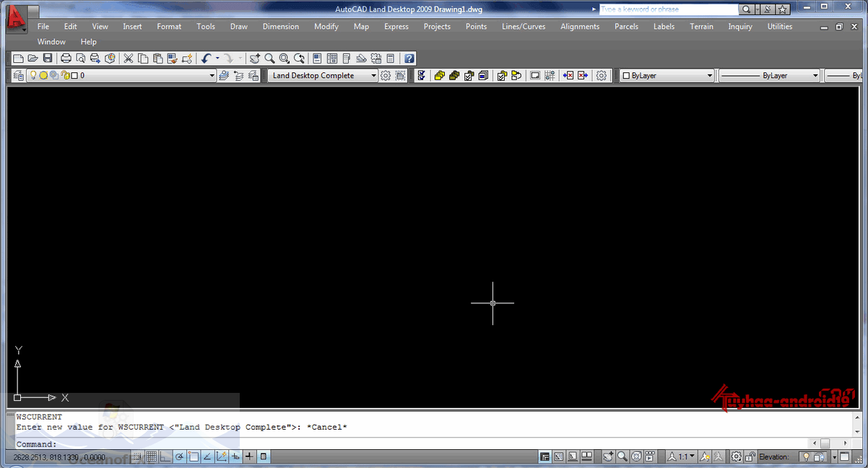Click the search binoculars icon
The width and height of the screenshot is (868, 468).
tap(747, 9)
